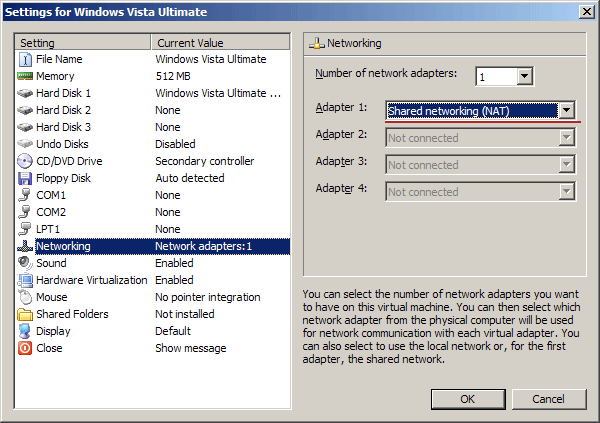
Task: Expand the Adapter 1 dropdown arrow
Action: (567, 111)
